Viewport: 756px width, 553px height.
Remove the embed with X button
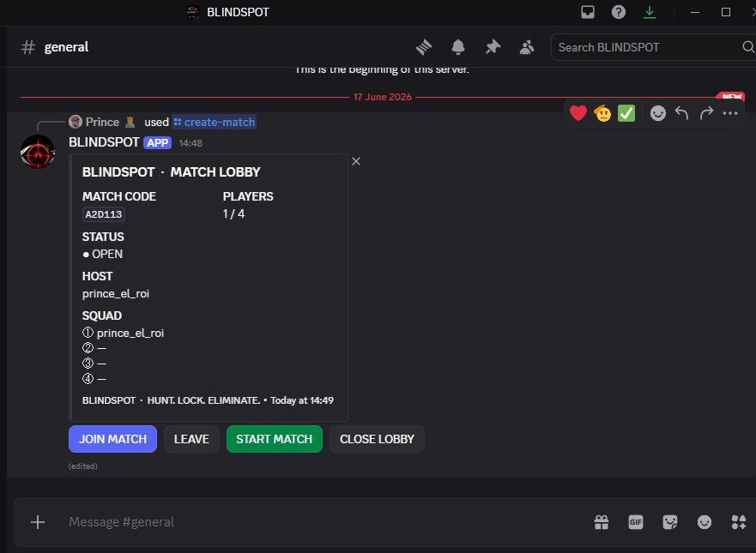click(356, 161)
